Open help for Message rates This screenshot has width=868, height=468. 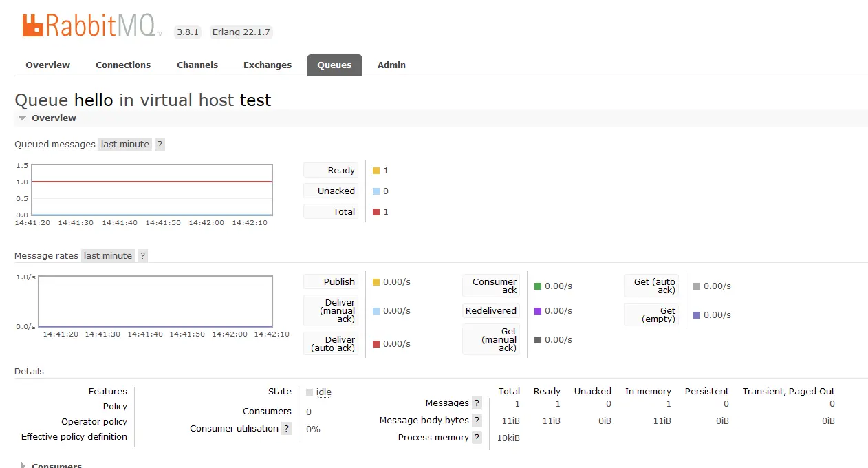pos(142,255)
